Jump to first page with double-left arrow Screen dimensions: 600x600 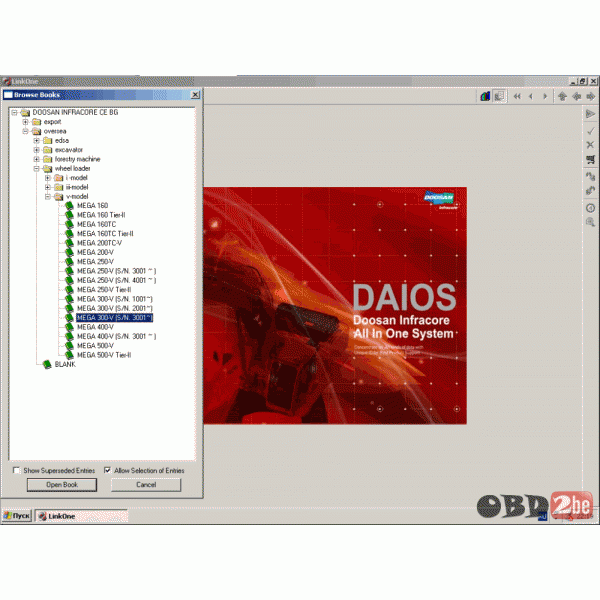[517, 96]
